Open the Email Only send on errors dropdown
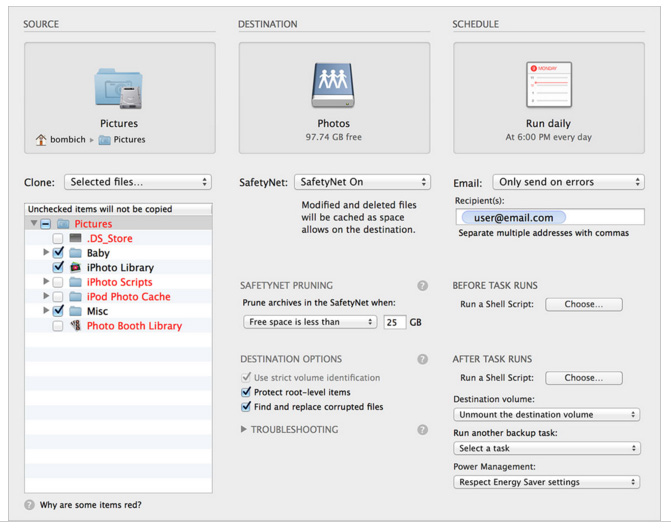The height and width of the screenshot is (528, 671). pyautogui.click(x=568, y=182)
